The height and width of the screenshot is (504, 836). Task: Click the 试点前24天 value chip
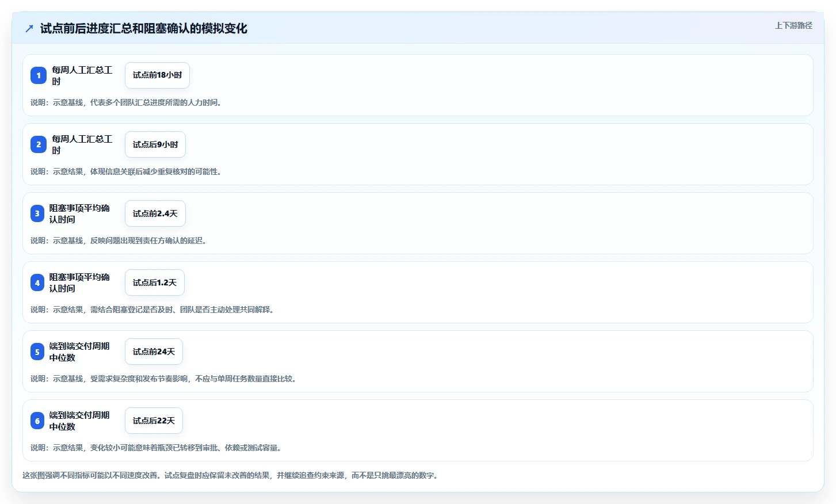pos(154,352)
